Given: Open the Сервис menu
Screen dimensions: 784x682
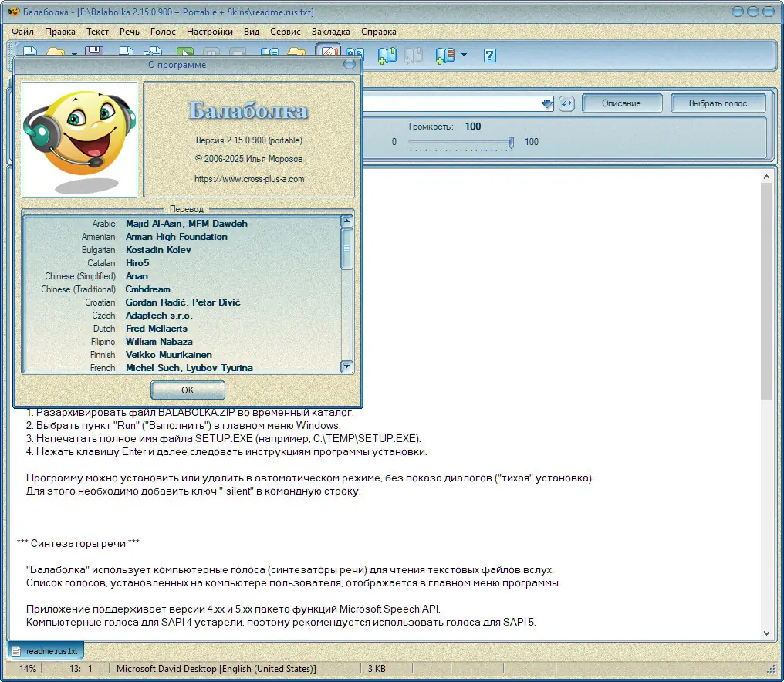Looking at the screenshot, I should 285,32.
